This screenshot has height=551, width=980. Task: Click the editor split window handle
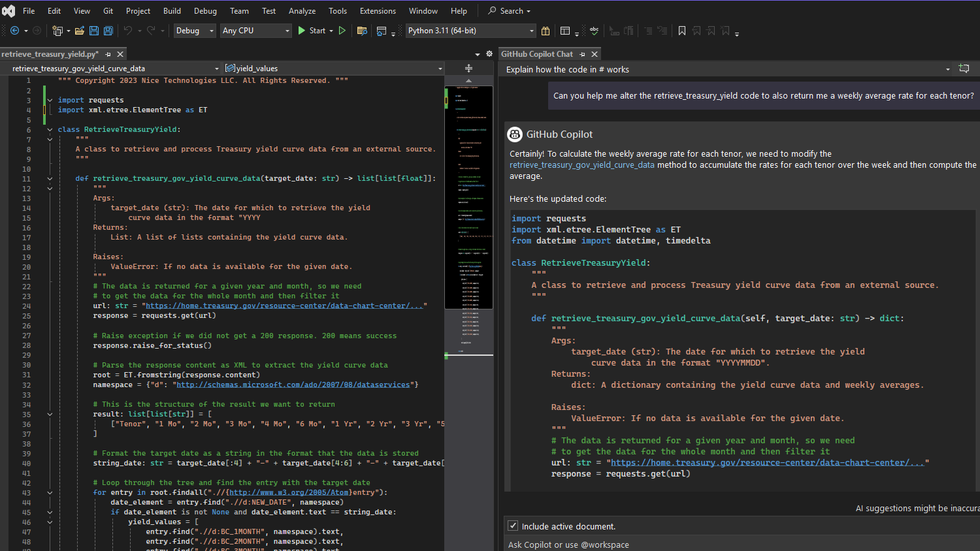pyautogui.click(x=468, y=69)
